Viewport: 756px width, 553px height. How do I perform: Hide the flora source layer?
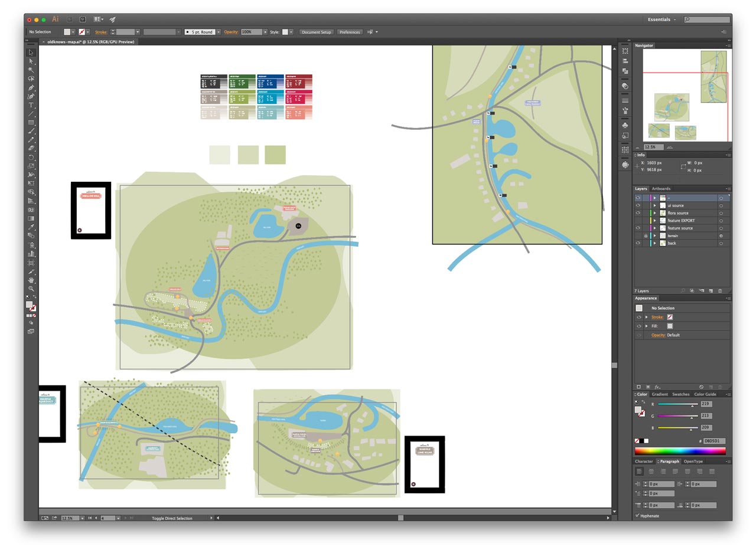click(638, 213)
